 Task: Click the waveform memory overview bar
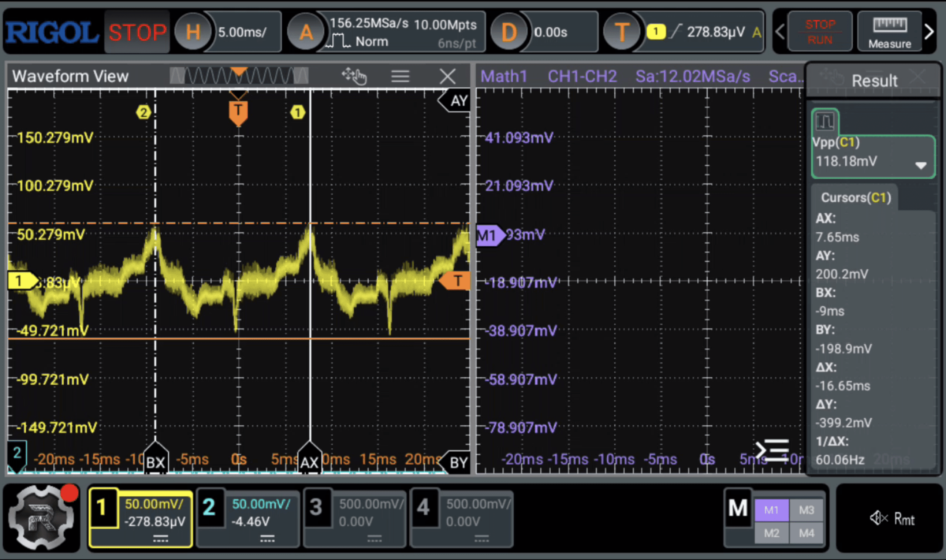click(239, 76)
